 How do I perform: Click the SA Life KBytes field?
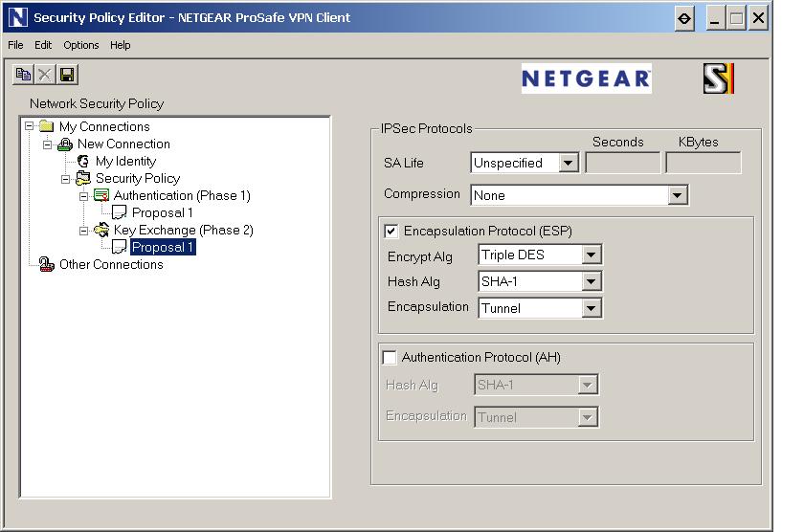click(703, 163)
